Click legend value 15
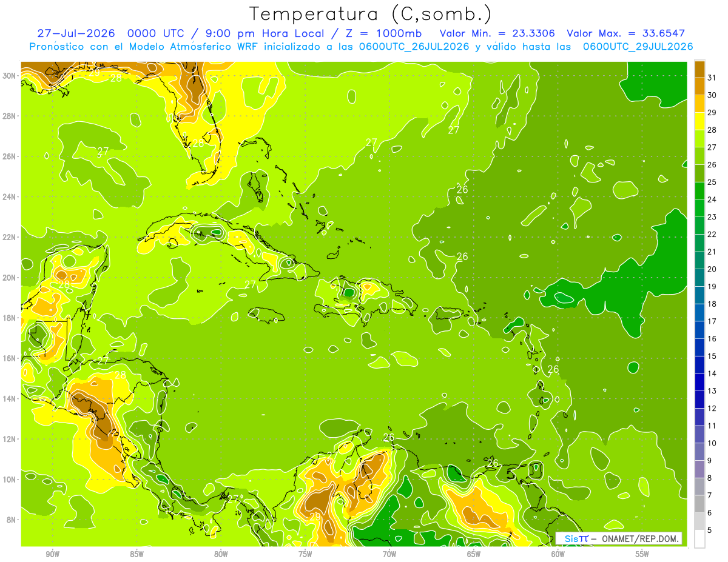728x562 pixels. [x=712, y=356]
